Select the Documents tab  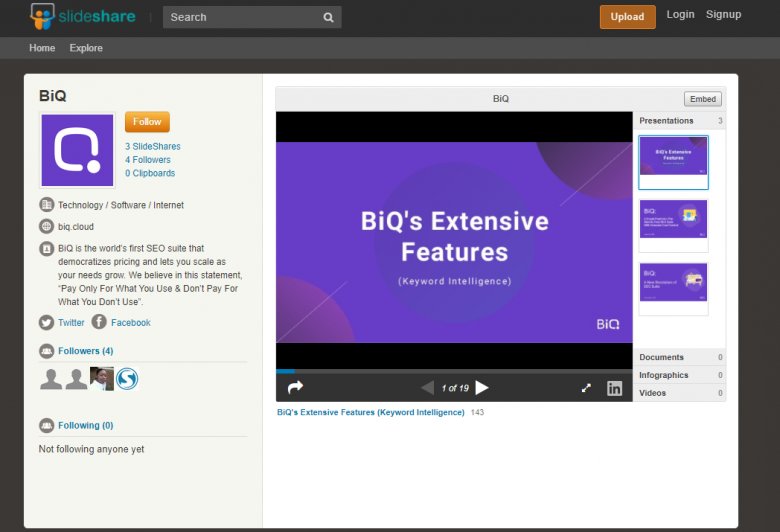coord(680,357)
